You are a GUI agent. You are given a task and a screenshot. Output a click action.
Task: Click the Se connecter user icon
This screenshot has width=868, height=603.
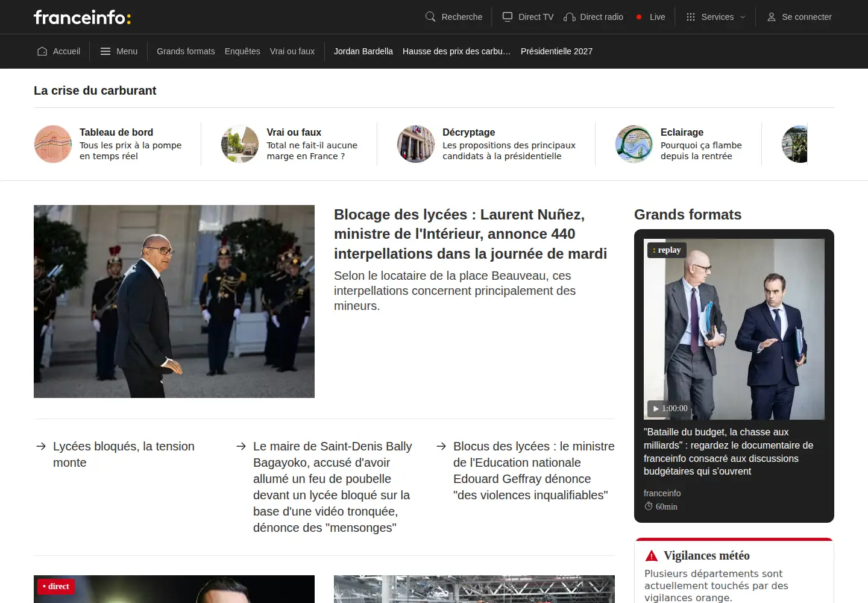tap(772, 17)
